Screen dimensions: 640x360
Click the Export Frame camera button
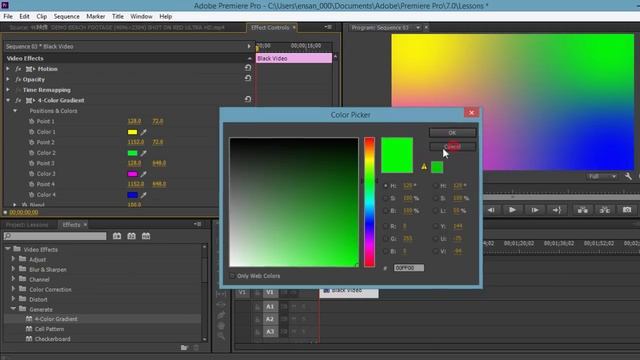point(627,210)
